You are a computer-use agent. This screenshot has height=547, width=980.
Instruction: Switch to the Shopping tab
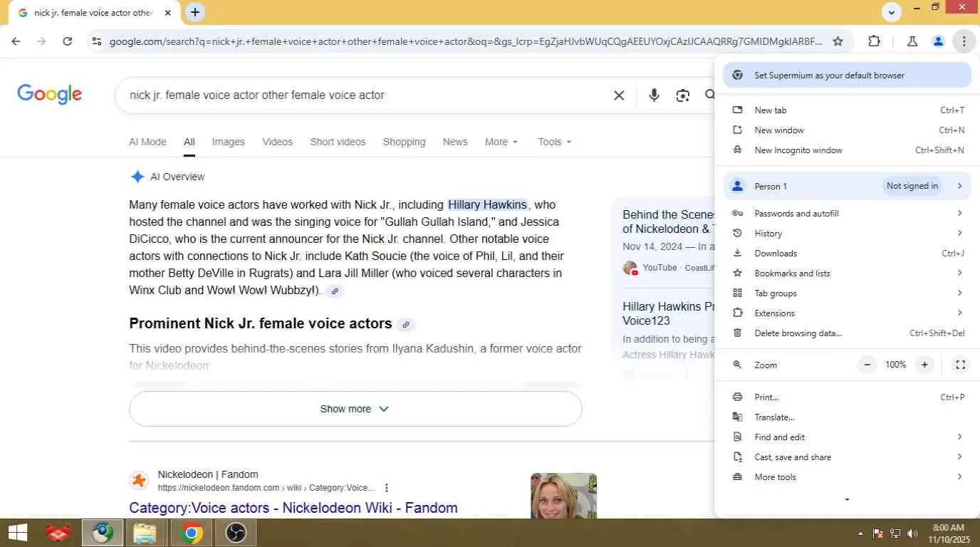coord(404,142)
